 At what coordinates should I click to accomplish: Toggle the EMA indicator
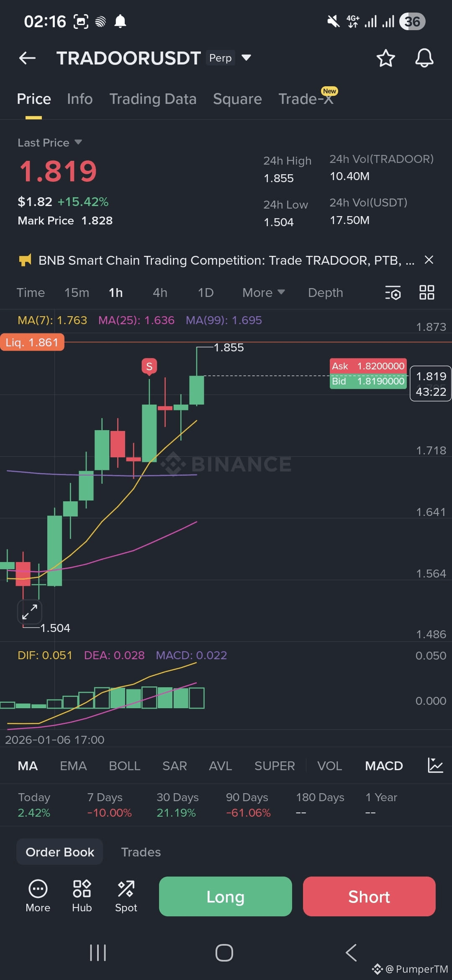(73, 766)
